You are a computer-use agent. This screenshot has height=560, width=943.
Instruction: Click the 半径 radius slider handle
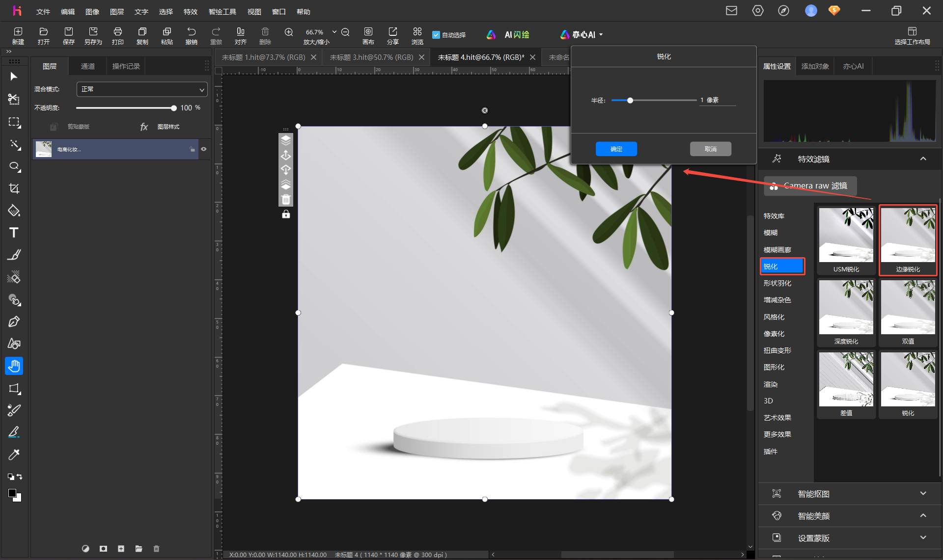point(630,100)
